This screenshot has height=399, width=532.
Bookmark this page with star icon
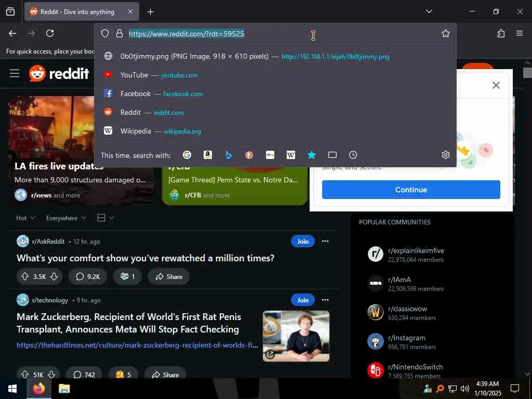coord(445,33)
